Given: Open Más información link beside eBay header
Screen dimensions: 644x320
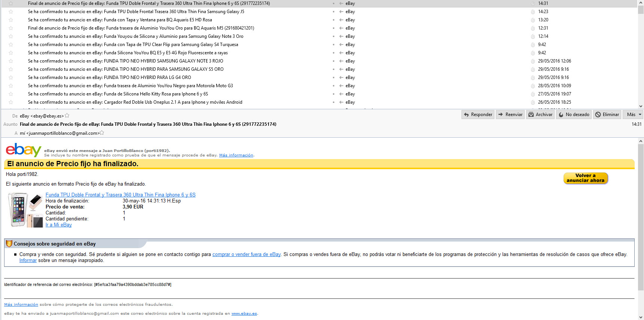Looking at the screenshot, I should tap(236, 155).
